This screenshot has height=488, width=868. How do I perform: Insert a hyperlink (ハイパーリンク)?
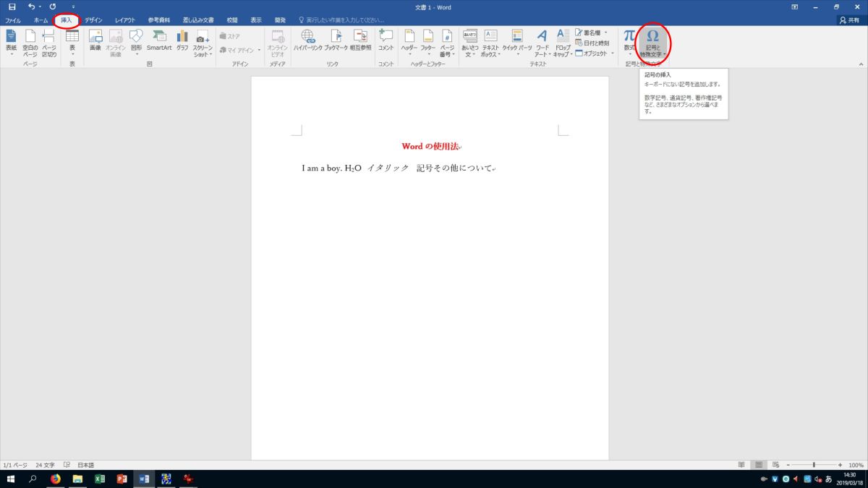pyautogui.click(x=307, y=41)
